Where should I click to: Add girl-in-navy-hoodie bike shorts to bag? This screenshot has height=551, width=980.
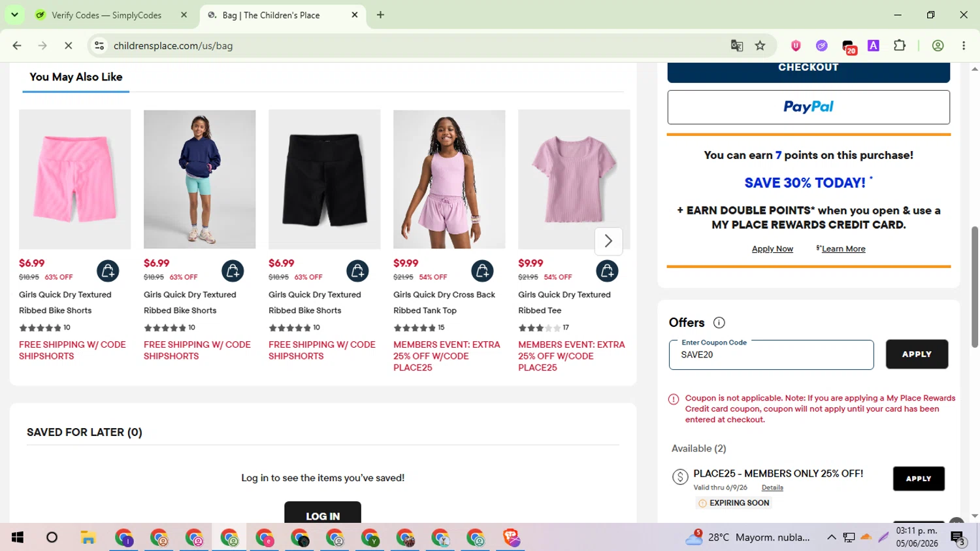(x=233, y=271)
